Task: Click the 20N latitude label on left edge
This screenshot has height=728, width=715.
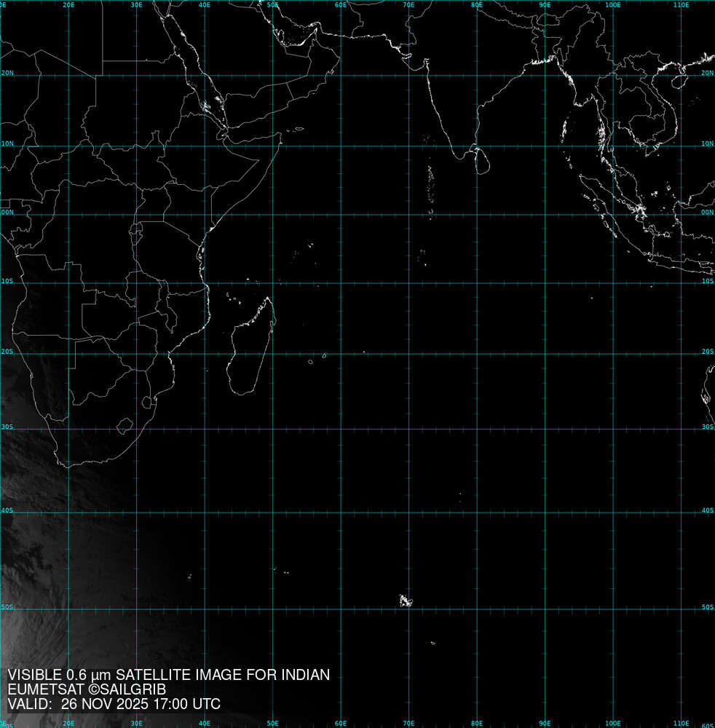Action: (7, 74)
